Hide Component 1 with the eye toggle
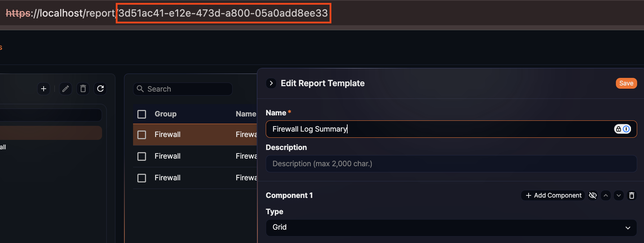Screen dimensions: 644x243 (x=593, y=195)
